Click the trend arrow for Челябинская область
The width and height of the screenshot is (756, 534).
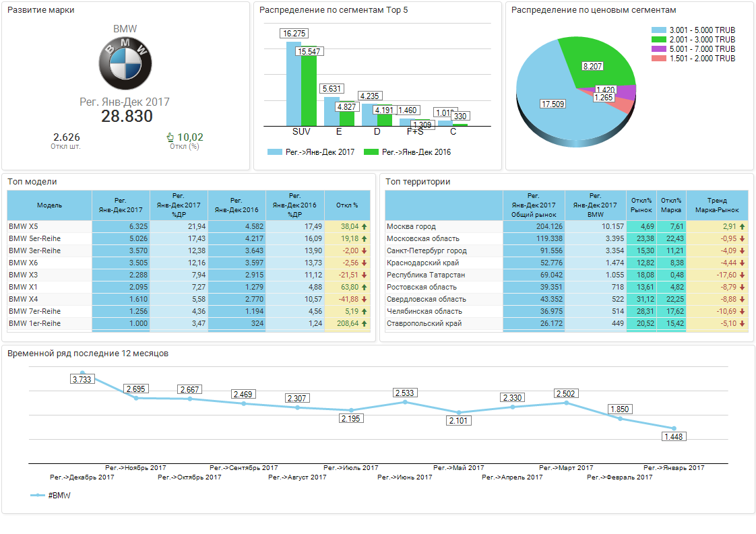[742, 311]
